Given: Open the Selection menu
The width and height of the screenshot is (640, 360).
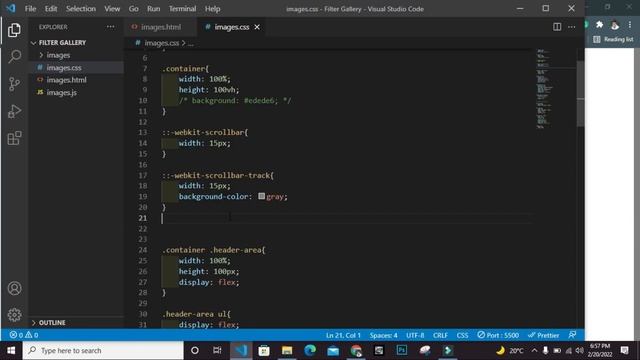Looking at the screenshot, I should click(x=81, y=9).
